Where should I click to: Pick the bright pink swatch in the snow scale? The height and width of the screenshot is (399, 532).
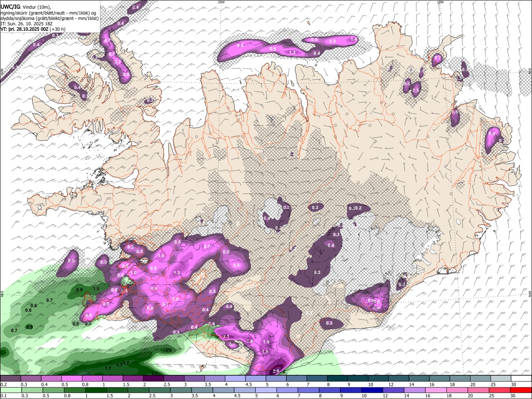pos(72,378)
